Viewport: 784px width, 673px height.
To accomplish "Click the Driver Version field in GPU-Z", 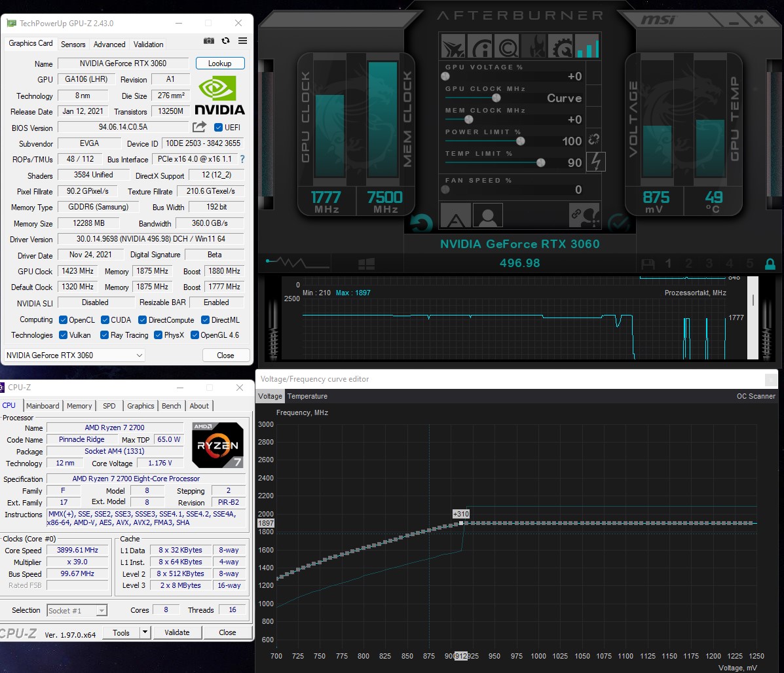I will click(151, 239).
